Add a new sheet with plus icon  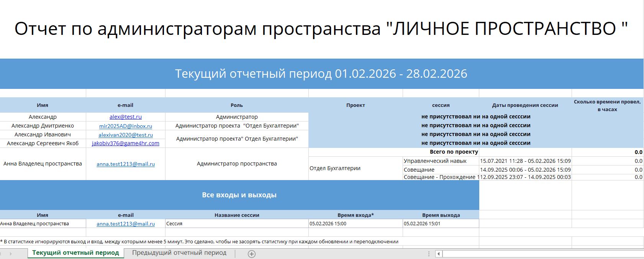pos(251,254)
